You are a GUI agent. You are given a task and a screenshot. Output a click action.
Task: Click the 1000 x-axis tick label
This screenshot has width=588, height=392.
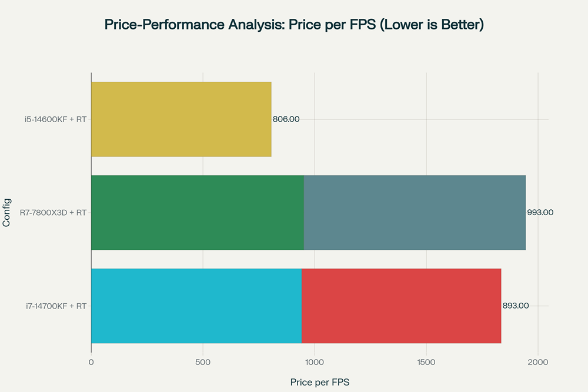315,362
